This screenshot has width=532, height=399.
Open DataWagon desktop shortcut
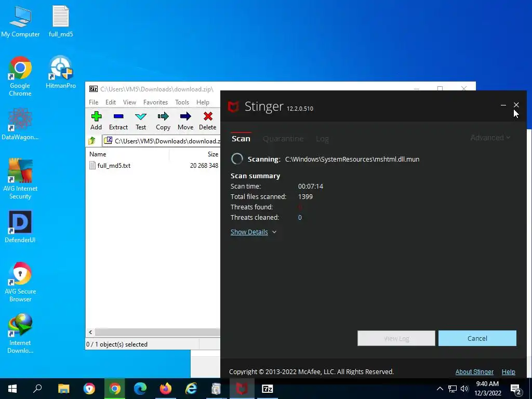point(20,124)
